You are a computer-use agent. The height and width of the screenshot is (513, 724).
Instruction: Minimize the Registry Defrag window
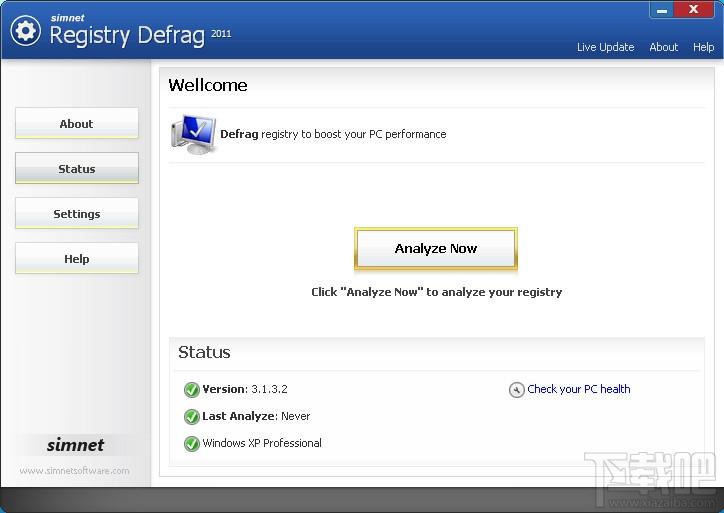click(662, 10)
